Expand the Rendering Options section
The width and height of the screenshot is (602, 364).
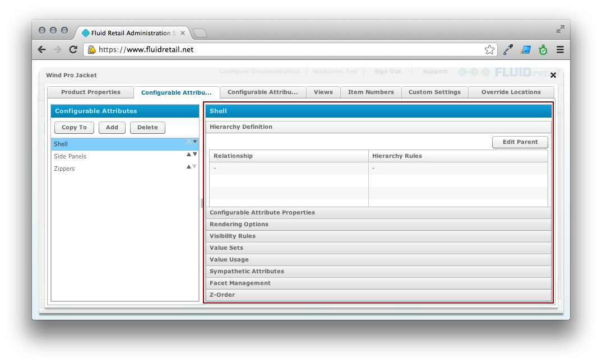[x=378, y=224]
